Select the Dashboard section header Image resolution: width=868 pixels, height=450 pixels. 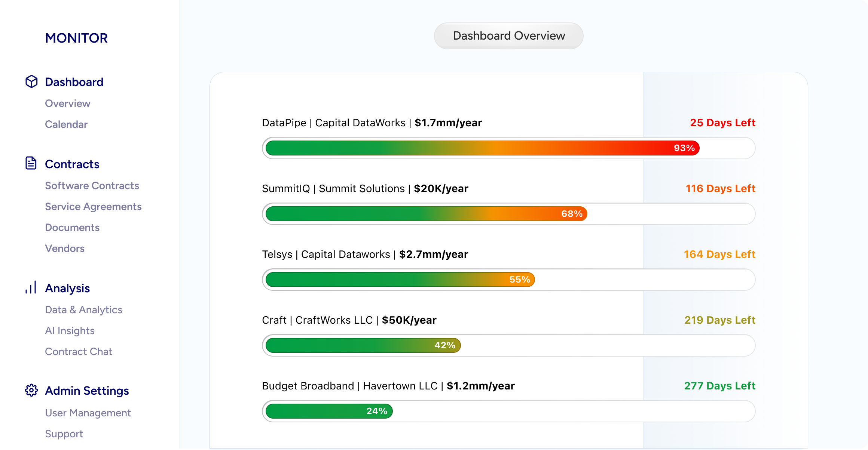pyautogui.click(x=74, y=81)
